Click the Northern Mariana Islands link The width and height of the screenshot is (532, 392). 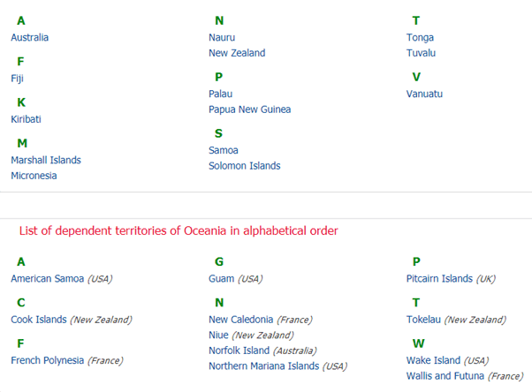coord(263,366)
